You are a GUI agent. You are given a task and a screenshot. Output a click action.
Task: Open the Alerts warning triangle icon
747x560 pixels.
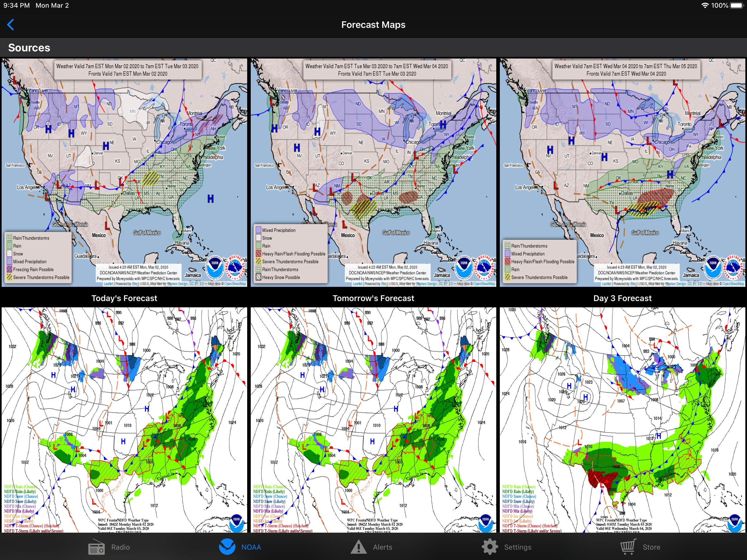pos(358,547)
